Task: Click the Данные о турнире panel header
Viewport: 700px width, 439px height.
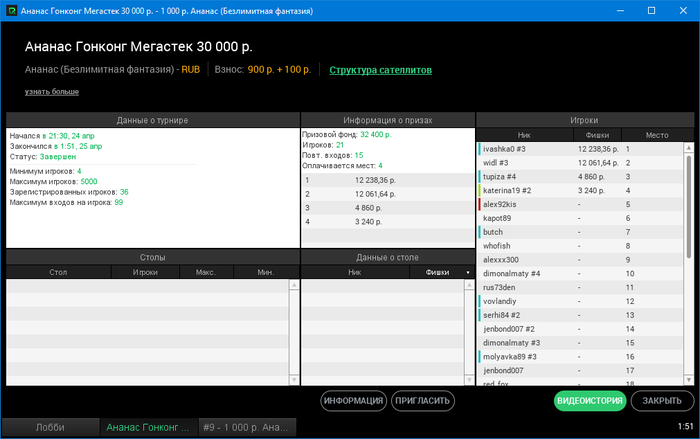Action: pyautogui.click(x=153, y=120)
